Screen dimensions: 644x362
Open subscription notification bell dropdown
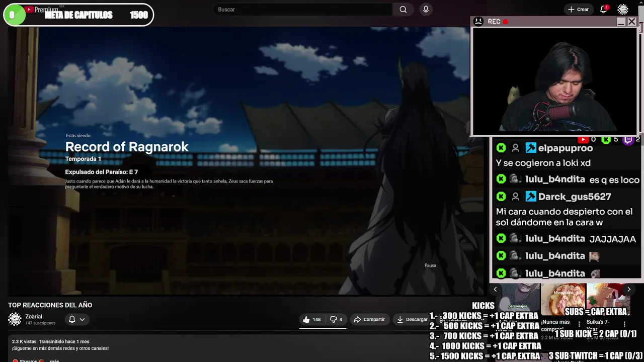[76, 319]
